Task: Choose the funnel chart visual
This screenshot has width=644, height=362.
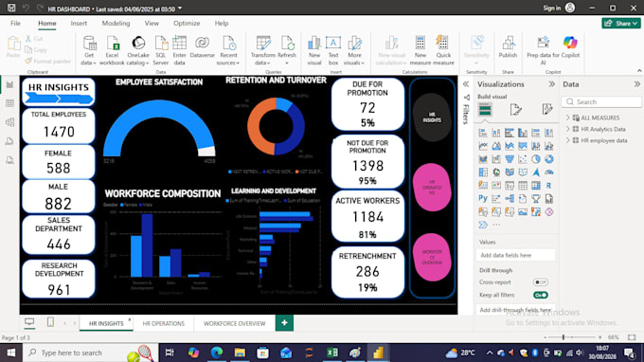Action: 510,159
